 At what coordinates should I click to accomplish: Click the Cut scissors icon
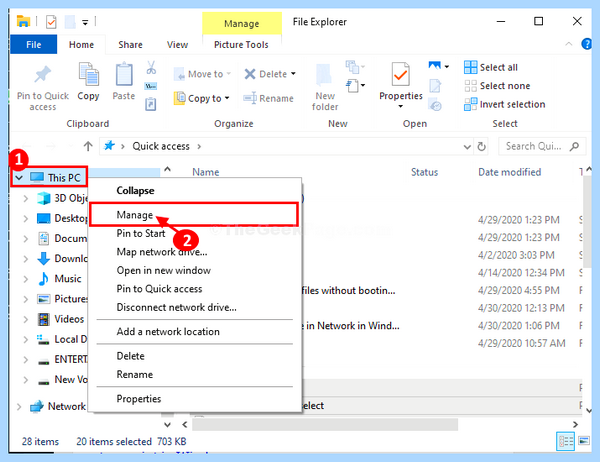click(x=151, y=68)
